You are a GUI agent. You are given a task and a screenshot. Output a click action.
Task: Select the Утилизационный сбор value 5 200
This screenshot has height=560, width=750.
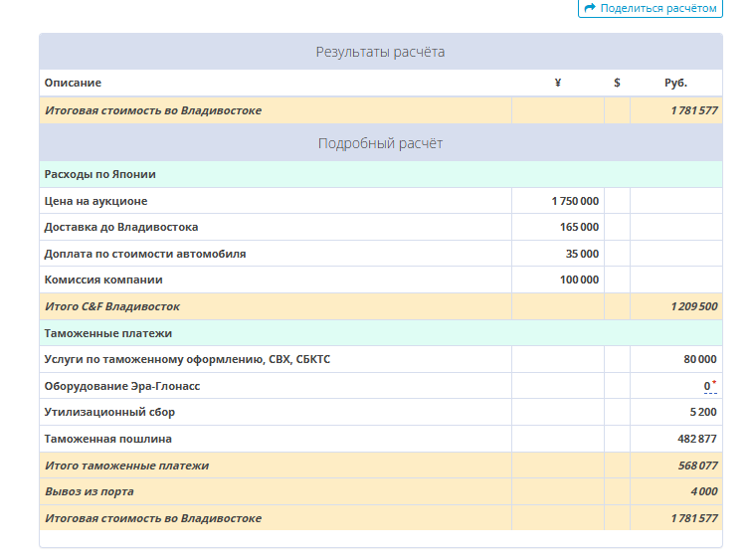(703, 412)
